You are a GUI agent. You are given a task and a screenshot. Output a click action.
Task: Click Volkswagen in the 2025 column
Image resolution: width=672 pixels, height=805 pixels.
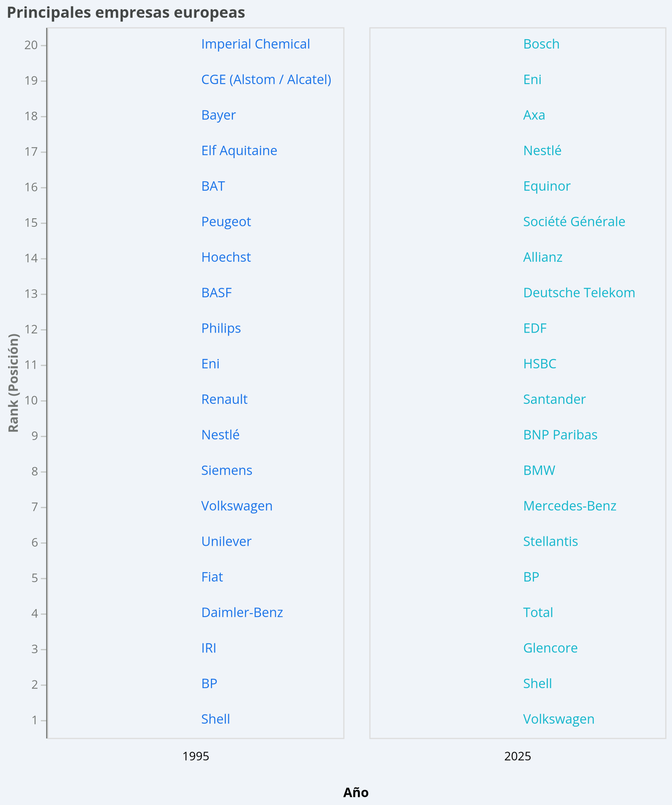click(x=559, y=719)
